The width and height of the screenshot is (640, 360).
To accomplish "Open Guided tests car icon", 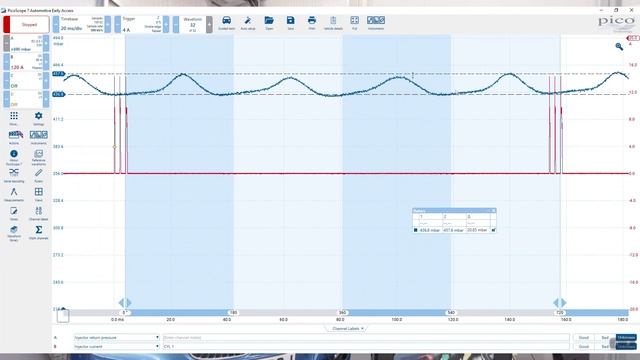I will coord(227,23).
